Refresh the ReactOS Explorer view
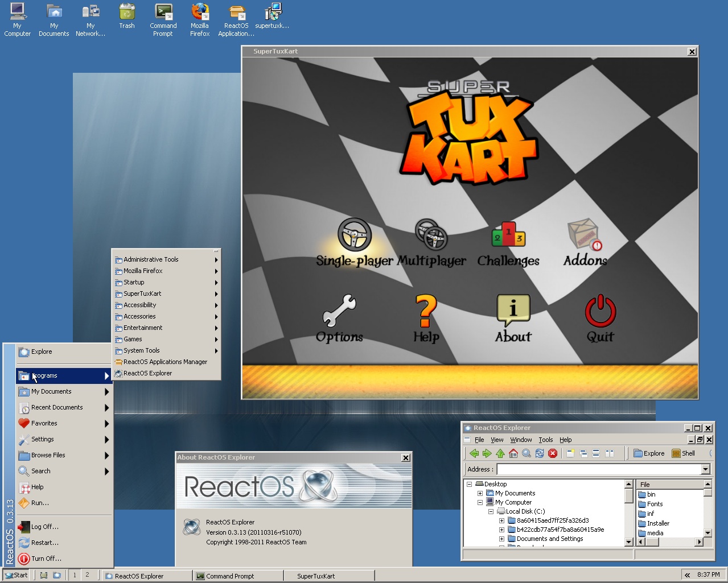The image size is (728, 583). click(x=539, y=453)
